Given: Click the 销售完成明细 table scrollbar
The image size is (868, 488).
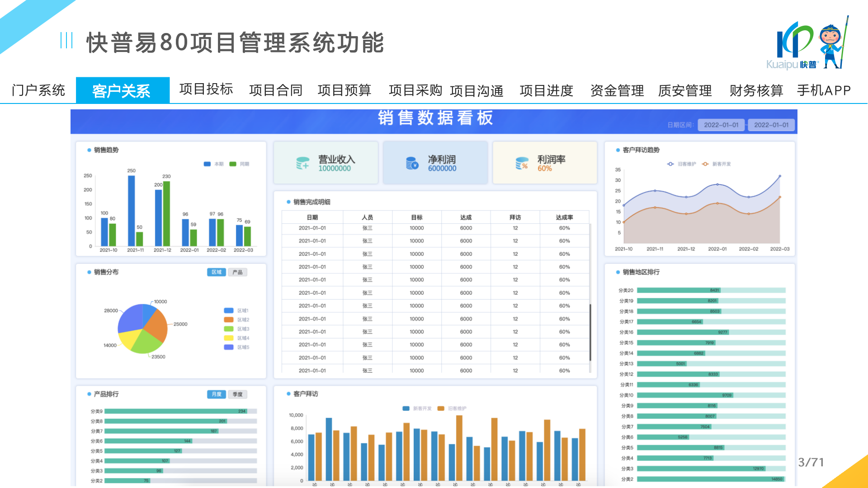Looking at the screenshot, I should 590,332.
